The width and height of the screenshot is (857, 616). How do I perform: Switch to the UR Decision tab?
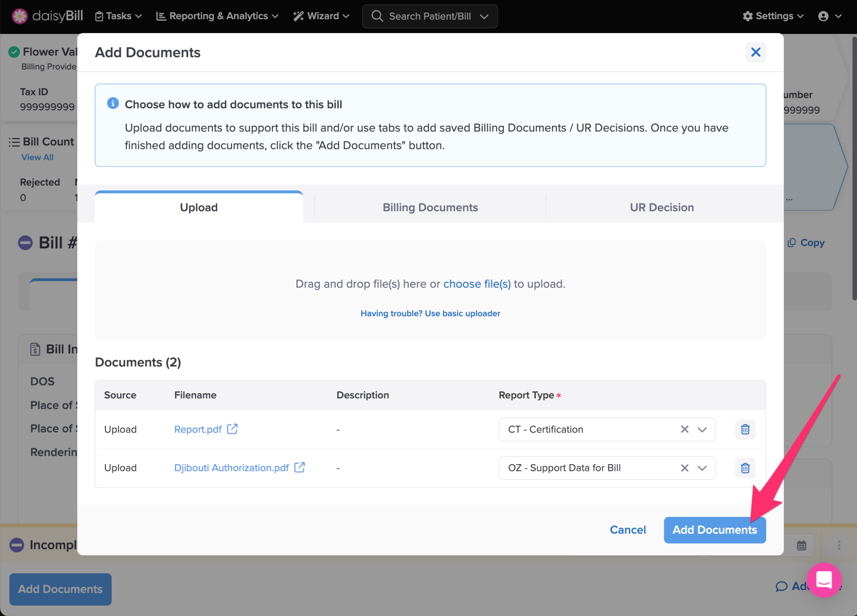662,207
